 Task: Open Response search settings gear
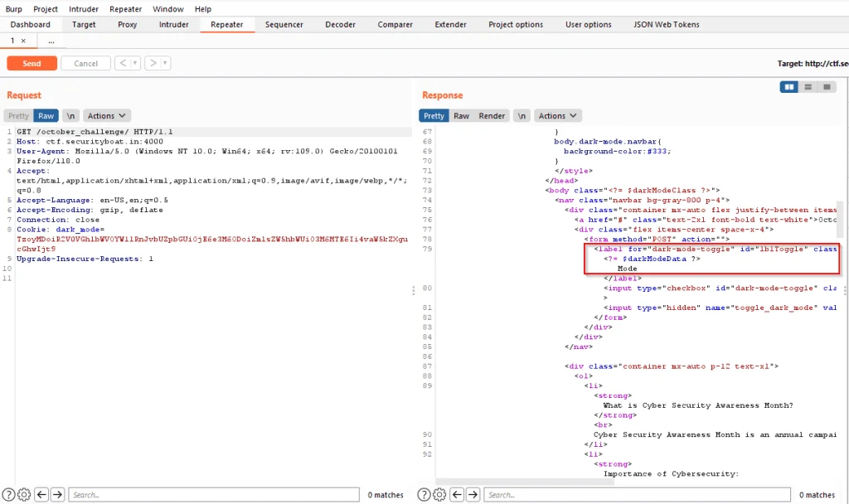click(439, 494)
